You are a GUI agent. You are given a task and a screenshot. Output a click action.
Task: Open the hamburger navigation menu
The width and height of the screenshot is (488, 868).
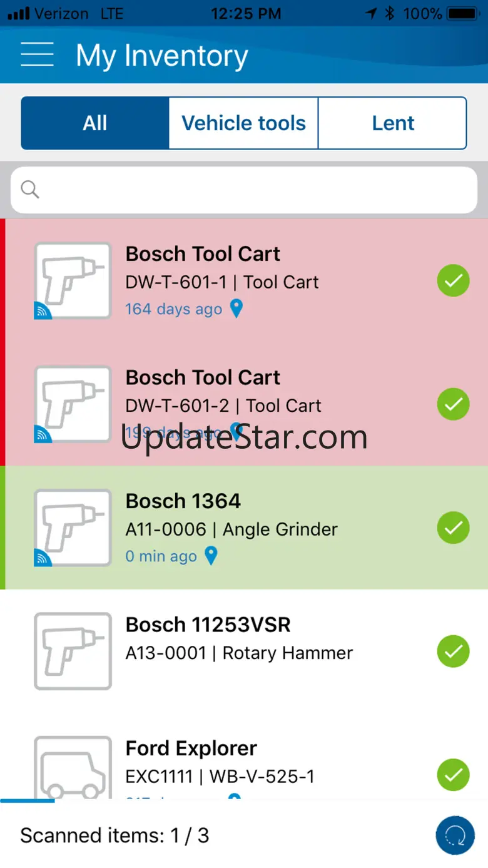(37, 54)
